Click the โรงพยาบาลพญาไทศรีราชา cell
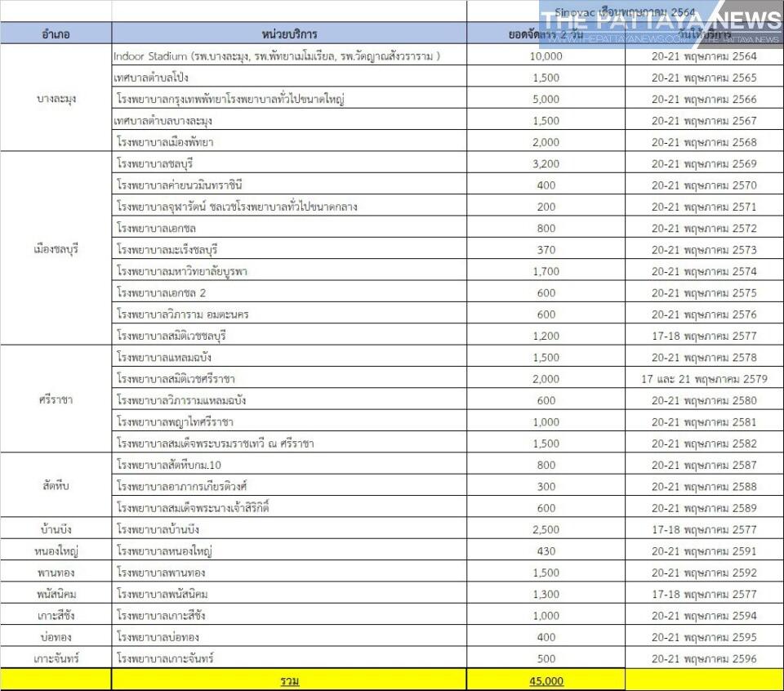Screen dimensions: 784x691 (289, 421)
